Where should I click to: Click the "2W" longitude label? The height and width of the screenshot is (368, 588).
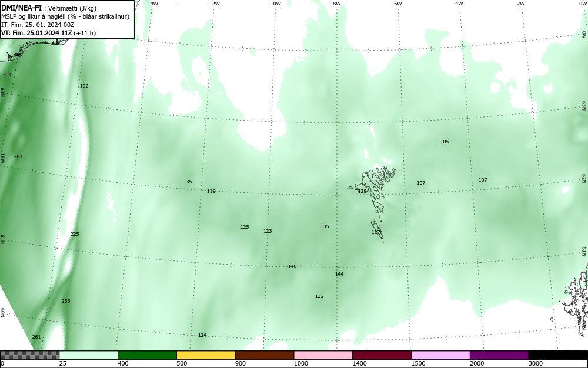(x=520, y=4)
